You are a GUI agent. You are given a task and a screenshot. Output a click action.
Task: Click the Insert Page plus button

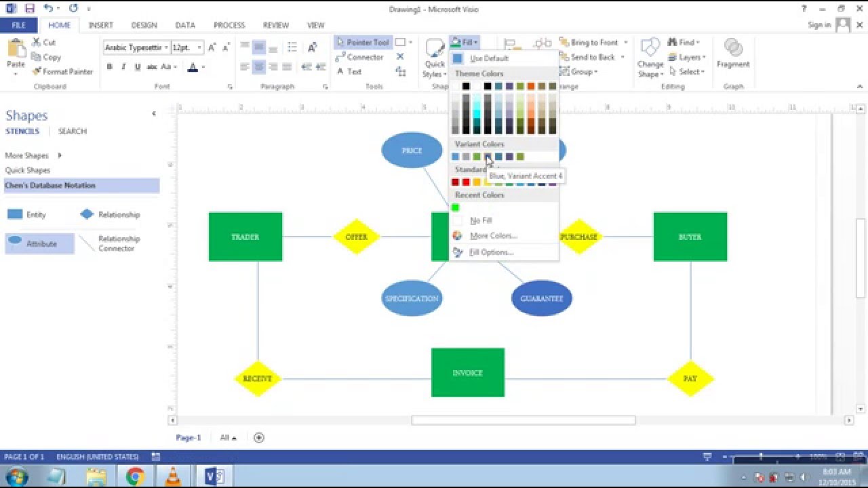258,438
